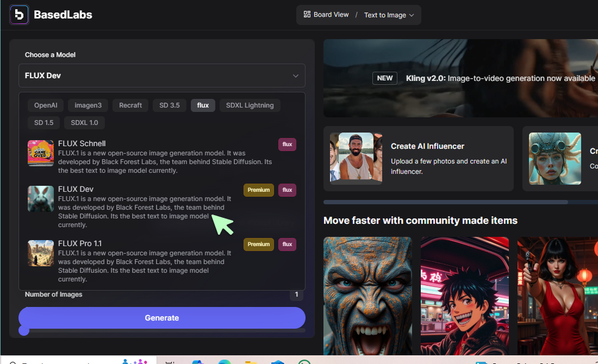Click the Premium badge on FLUX Pro 1.1
598x364 pixels.
259,244
